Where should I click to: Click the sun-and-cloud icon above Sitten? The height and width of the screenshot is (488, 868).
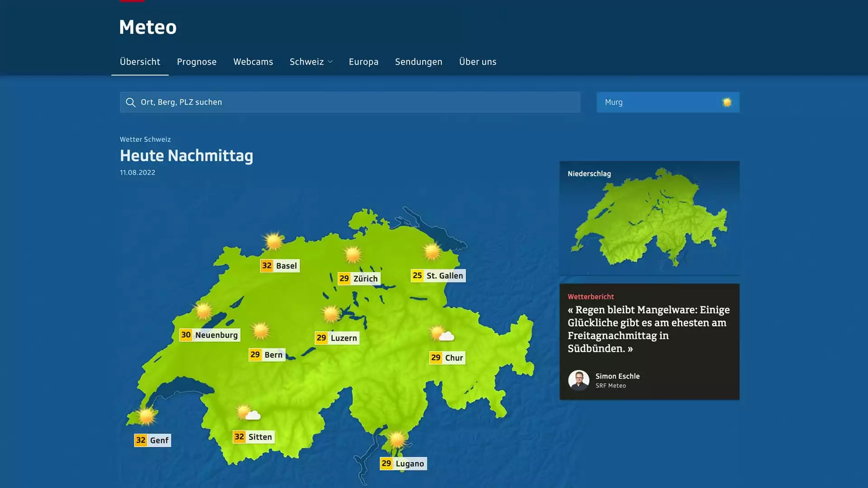coord(249,413)
